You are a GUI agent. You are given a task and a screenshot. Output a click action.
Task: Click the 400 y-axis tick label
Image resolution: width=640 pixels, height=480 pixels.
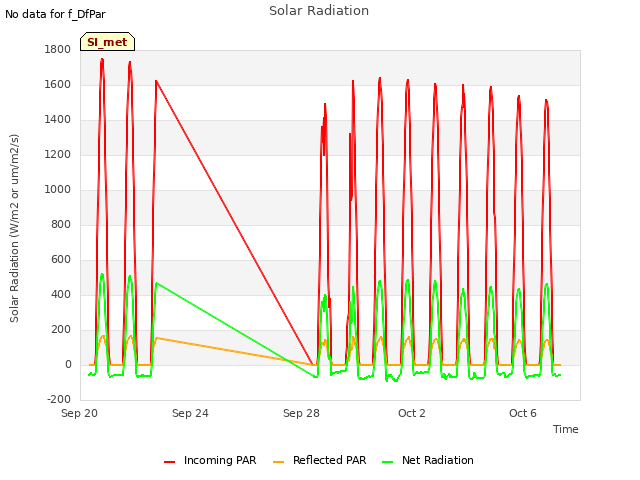click(61, 295)
